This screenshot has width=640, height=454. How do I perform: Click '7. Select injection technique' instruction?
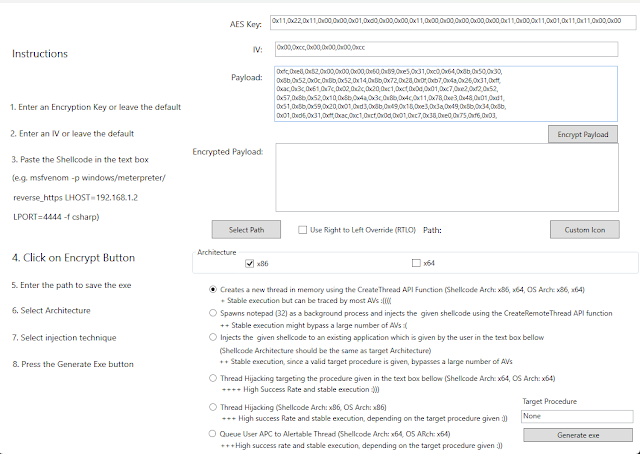pyautogui.click(x=64, y=338)
